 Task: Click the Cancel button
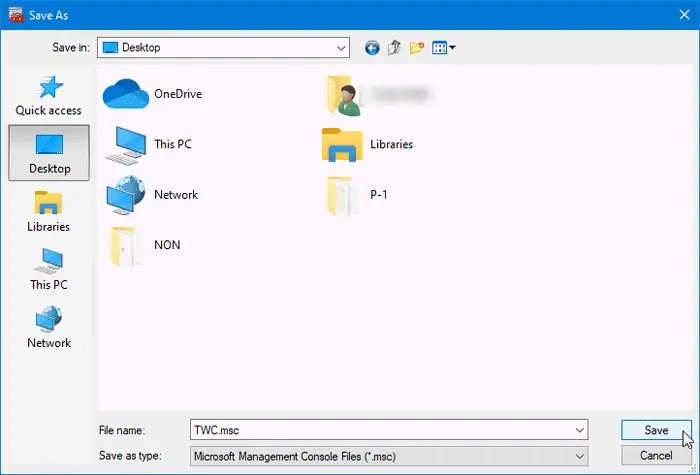click(x=656, y=455)
